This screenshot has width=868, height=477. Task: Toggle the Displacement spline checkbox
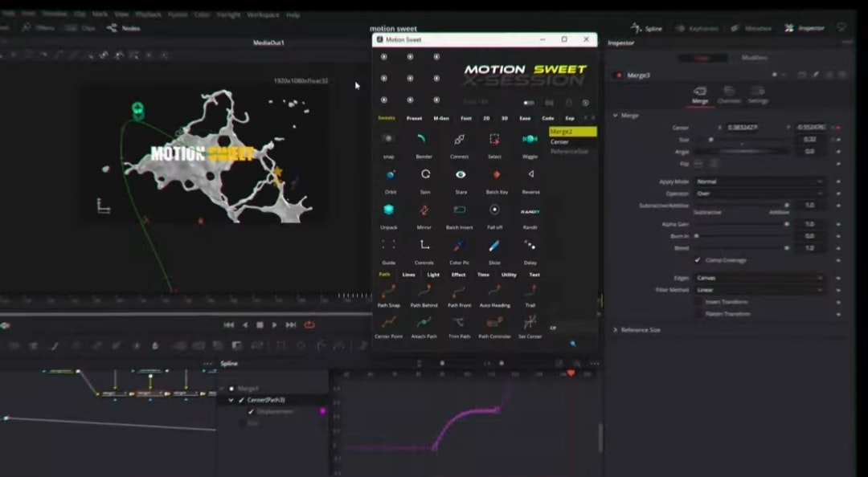click(x=251, y=412)
